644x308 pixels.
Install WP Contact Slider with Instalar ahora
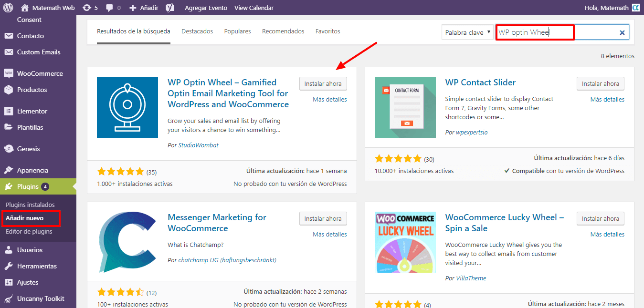(x=601, y=83)
